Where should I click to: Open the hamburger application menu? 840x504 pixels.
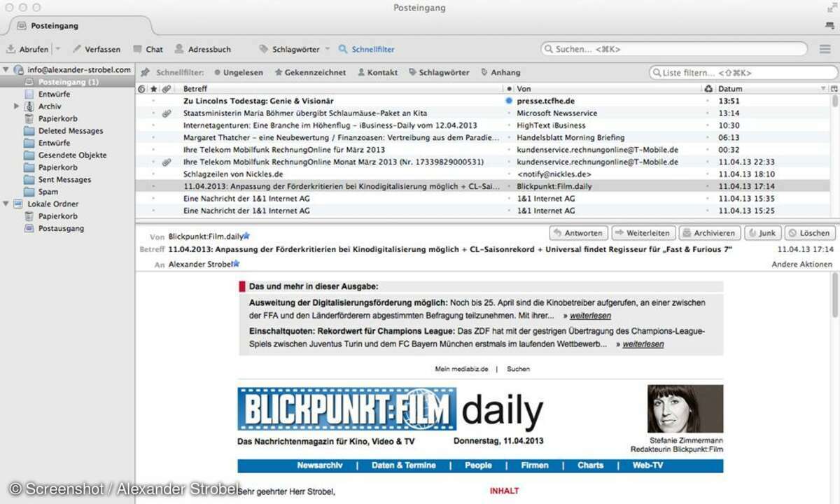click(825, 49)
